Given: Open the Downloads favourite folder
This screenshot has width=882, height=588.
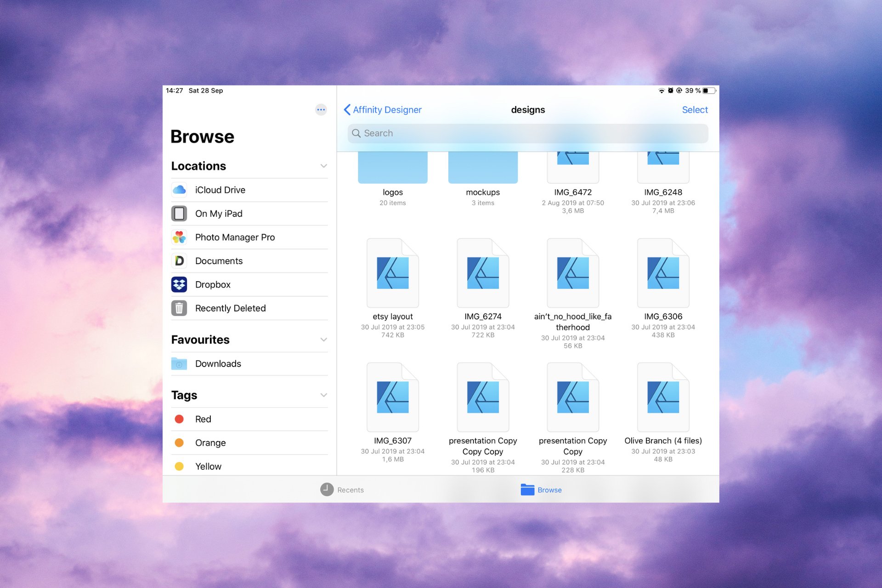Looking at the screenshot, I should point(249,364).
